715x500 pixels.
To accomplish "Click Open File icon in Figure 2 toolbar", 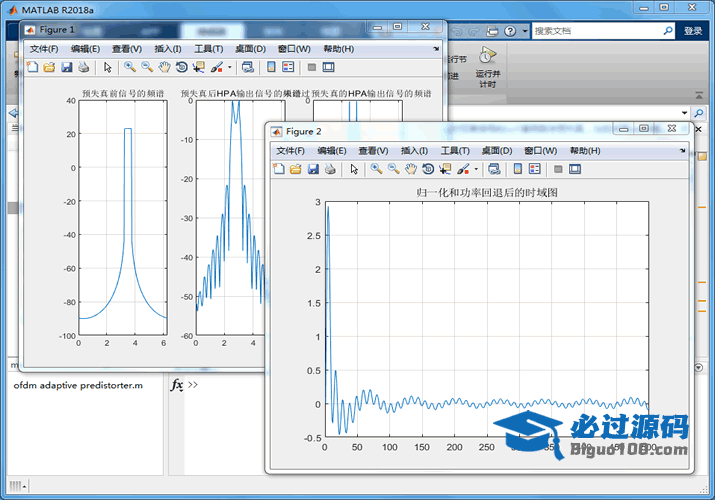I will (295, 169).
